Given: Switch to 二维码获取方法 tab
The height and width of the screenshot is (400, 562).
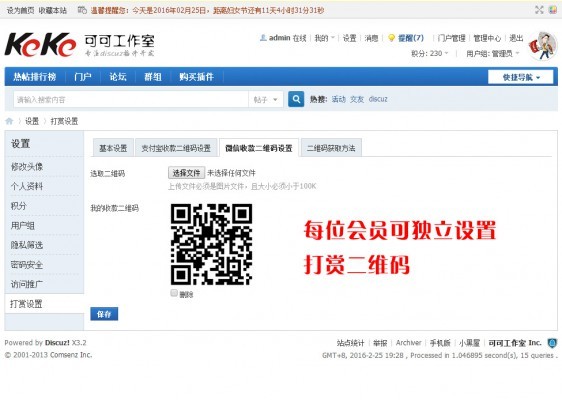Looking at the screenshot, I should click(x=331, y=148).
